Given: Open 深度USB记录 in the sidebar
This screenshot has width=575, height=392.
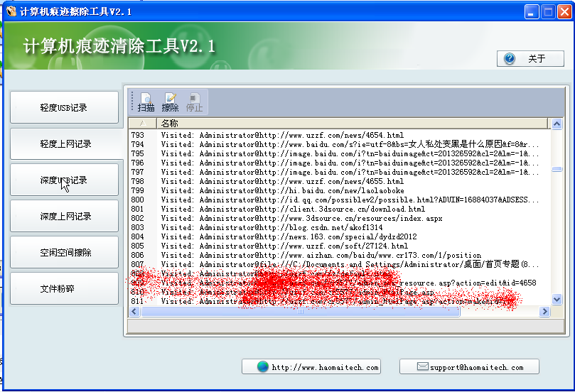Looking at the screenshot, I should point(65,180).
